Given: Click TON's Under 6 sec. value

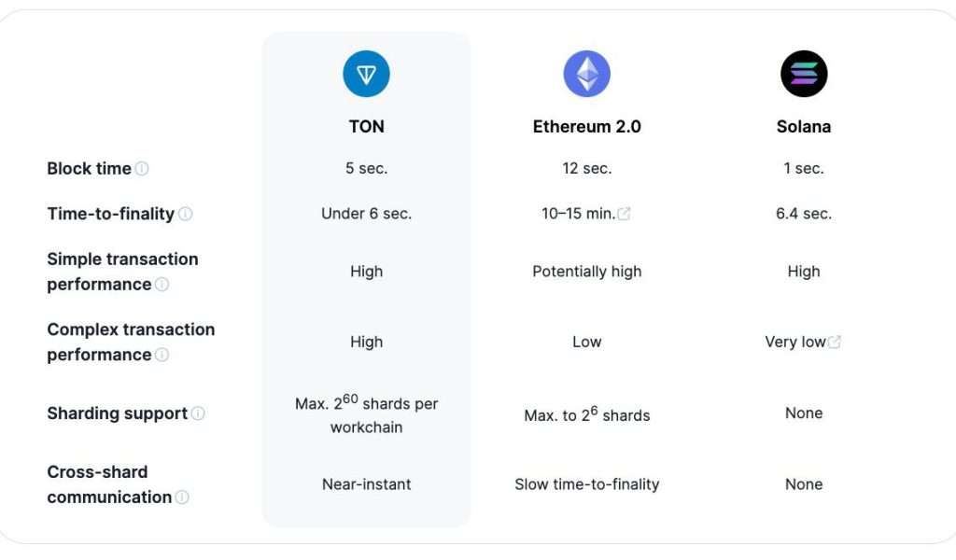Looking at the screenshot, I should 366,214.
